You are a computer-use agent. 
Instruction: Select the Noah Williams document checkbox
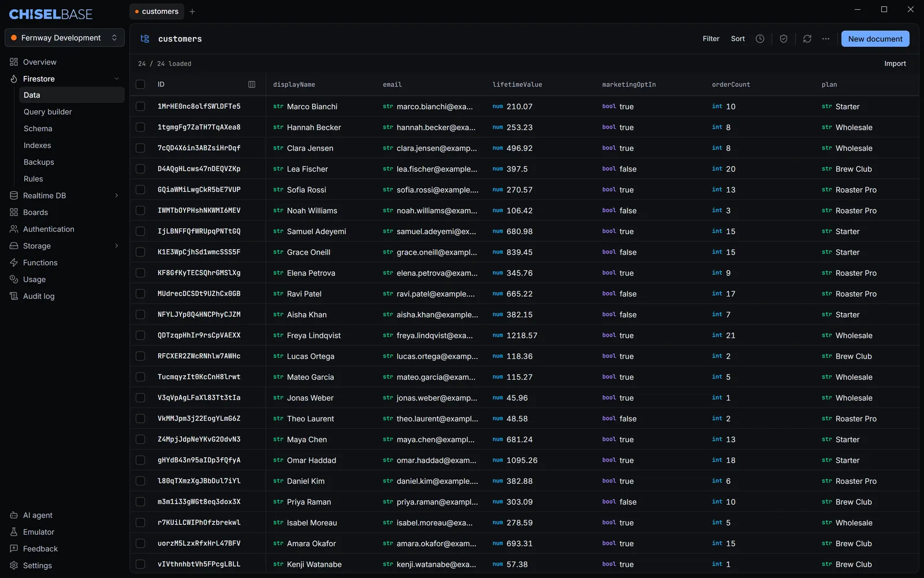pos(140,210)
